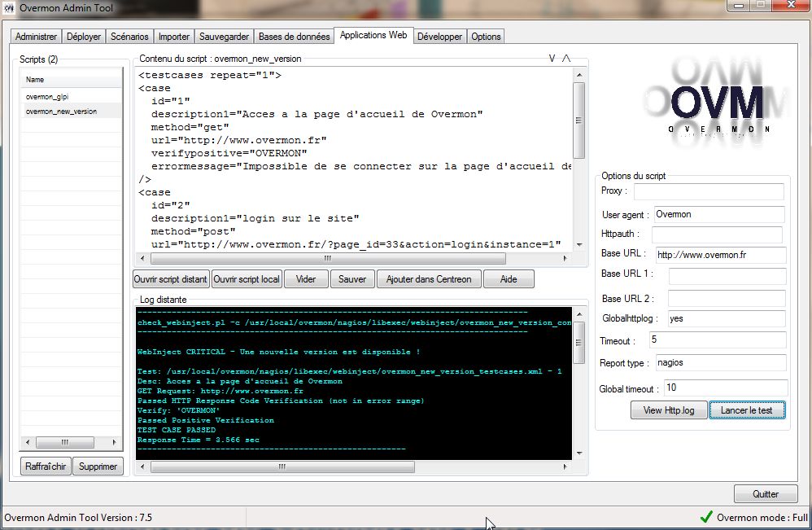
Task: Select the Applications Web tab
Action: tap(373, 35)
